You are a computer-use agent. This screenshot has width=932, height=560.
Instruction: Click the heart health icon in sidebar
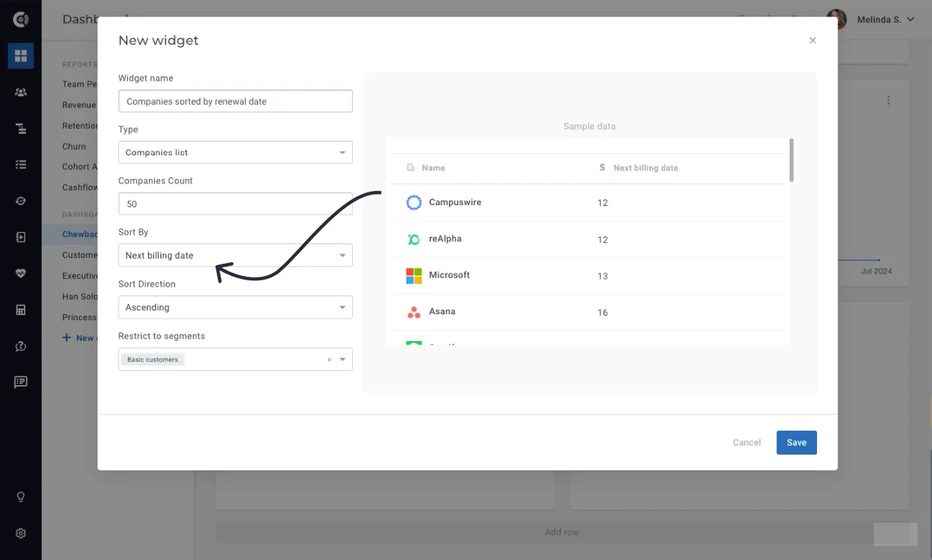click(x=20, y=274)
